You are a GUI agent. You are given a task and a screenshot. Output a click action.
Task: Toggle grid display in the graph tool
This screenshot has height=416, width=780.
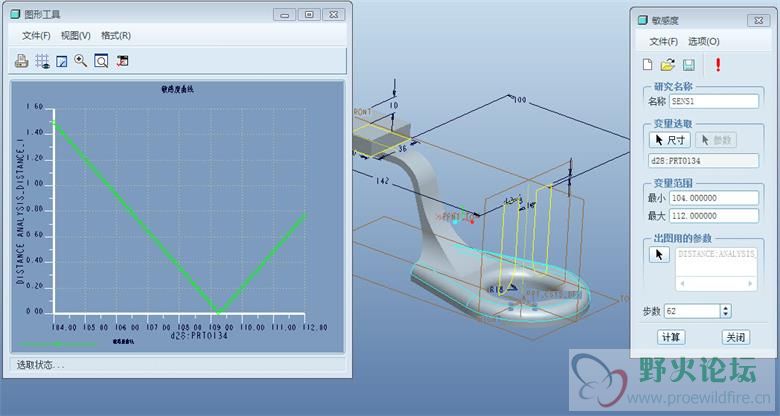coord(42,61)
